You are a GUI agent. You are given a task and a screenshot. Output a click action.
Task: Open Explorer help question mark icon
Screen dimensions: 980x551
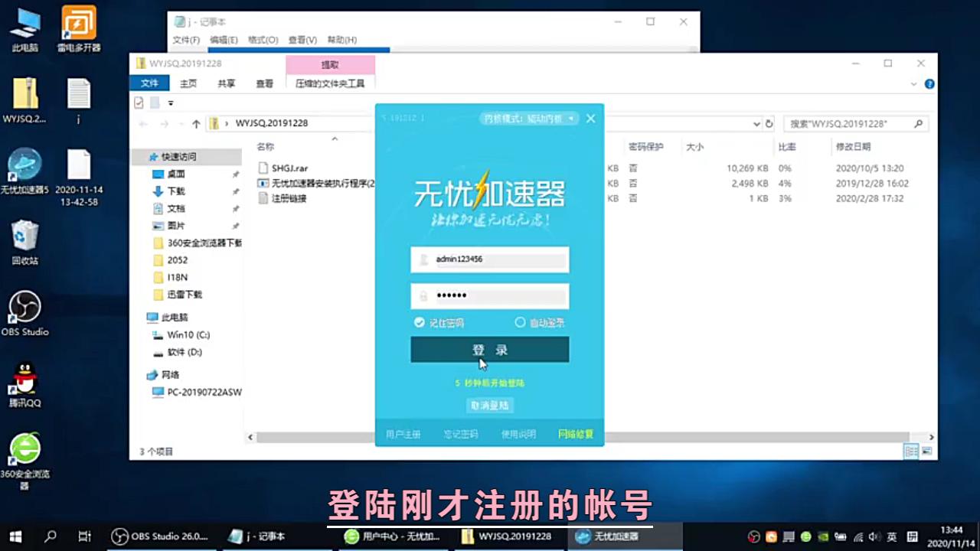tap(929, 84)
